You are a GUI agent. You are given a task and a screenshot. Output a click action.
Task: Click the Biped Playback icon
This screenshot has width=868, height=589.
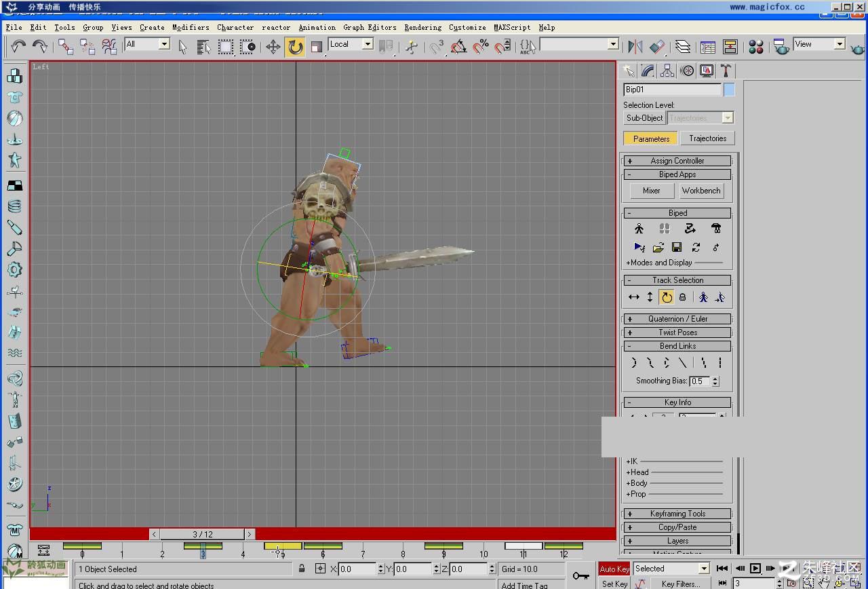(639, 247)
